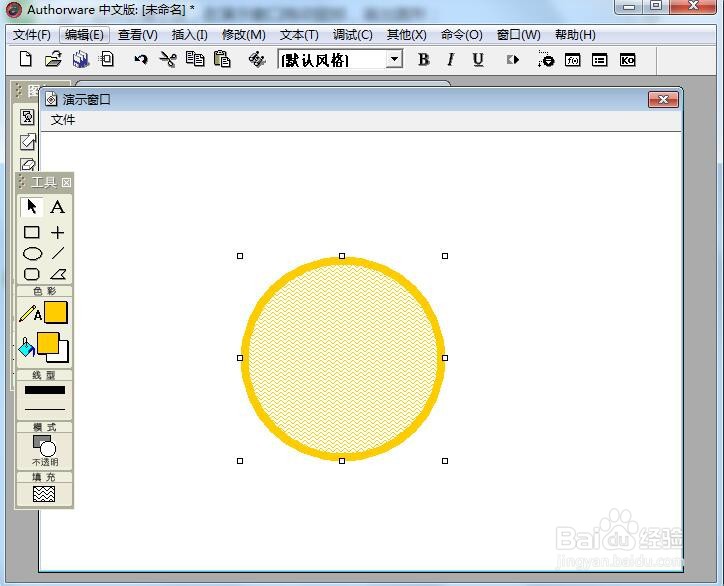Open the Control Panel toolbar icon
This screenshot has height=586, width=724.
[x=545, y=60]
